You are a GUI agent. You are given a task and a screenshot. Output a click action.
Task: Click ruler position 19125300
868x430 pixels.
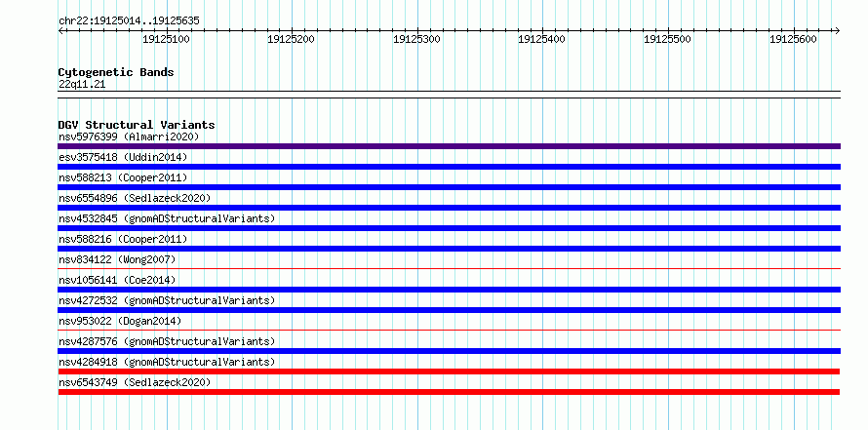(x=416, y=39)
